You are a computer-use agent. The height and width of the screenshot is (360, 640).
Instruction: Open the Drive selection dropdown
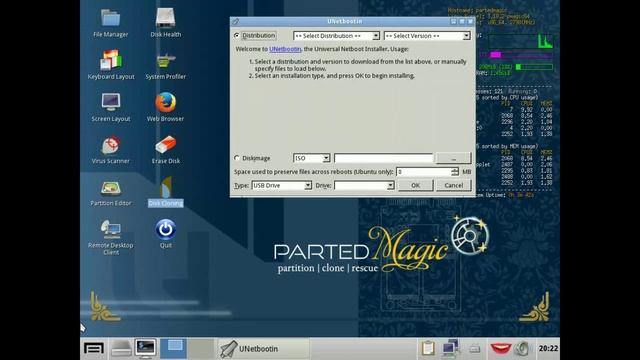tap(364, 185)
